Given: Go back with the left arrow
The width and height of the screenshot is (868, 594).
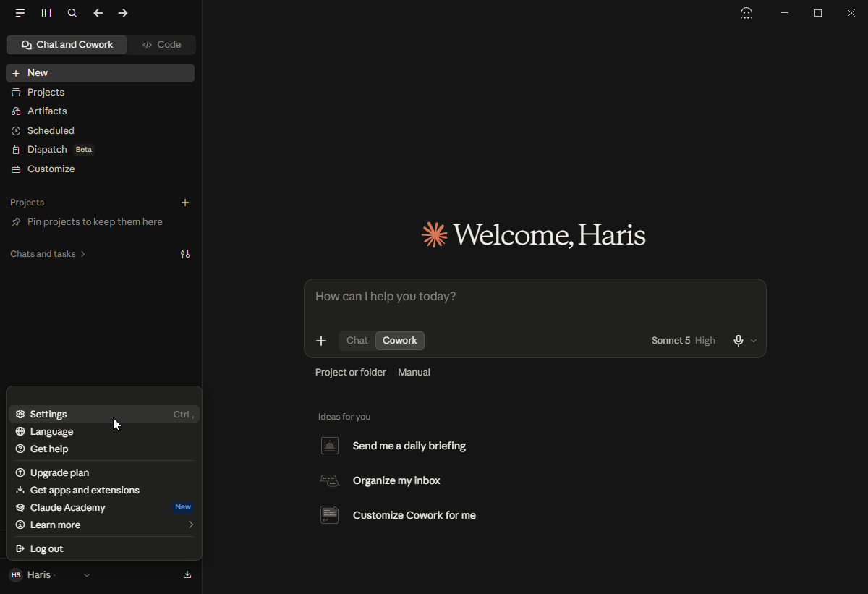Looking at the screenshot, I should click(x=98, y=13).
